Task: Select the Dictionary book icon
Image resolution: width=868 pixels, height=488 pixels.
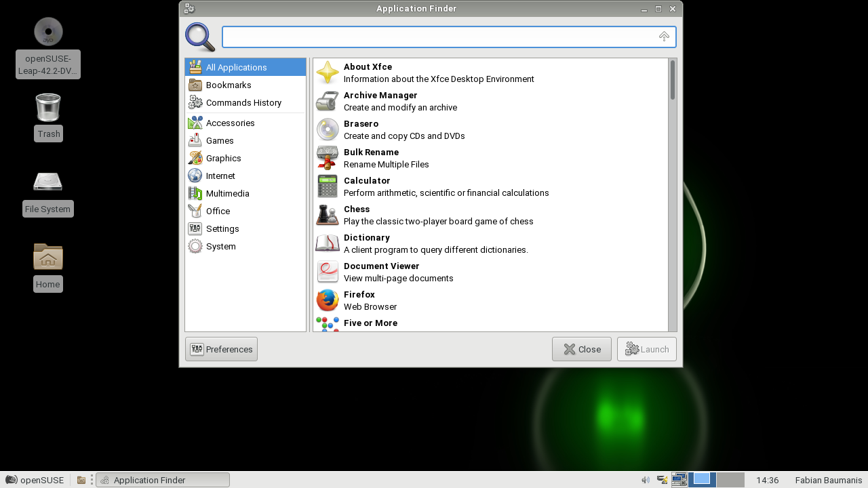Action: click(x=328, y=243)
